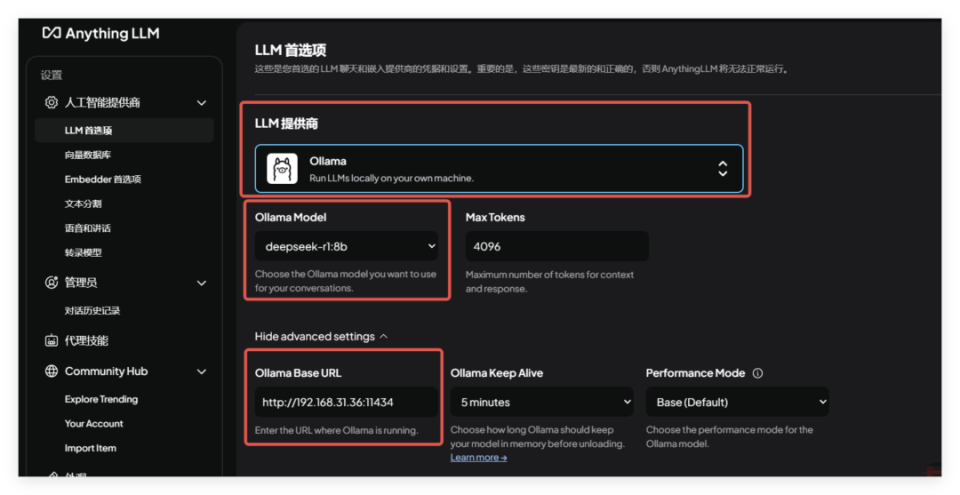This screenshot has width=960, height=495.
Task: Open the Ollama Model dropdown deepseek-r1:8b
Action: tap(347, 246)
